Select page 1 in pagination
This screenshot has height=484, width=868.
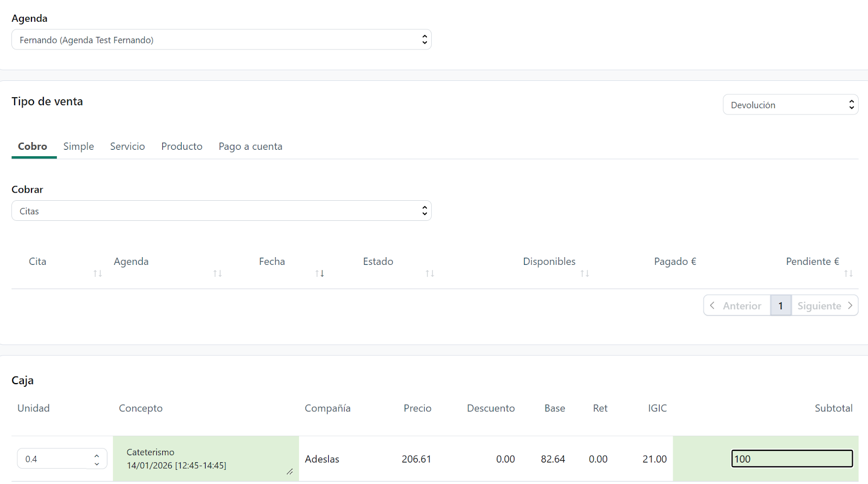781,305
